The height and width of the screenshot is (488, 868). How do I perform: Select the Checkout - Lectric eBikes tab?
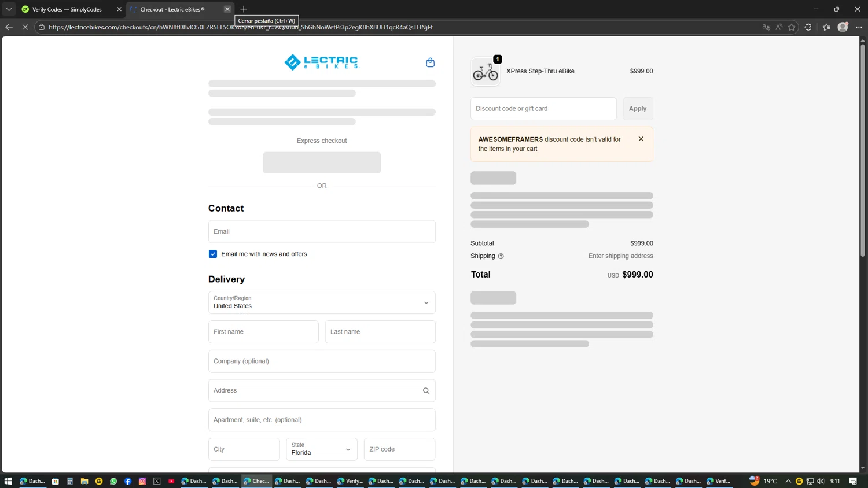pyautogui.click(x=172, y=9)
